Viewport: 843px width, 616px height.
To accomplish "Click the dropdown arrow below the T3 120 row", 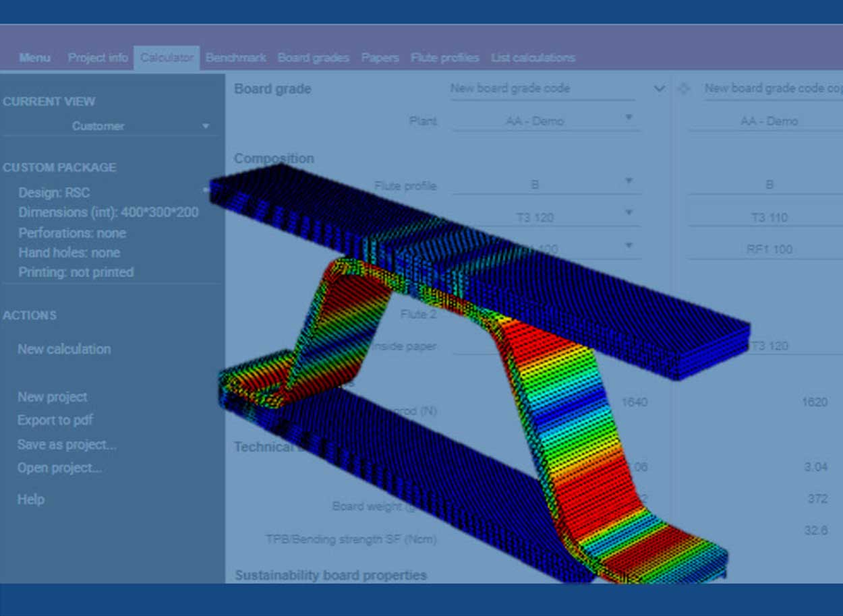I will pyautogui.click(x=629, y=245).
